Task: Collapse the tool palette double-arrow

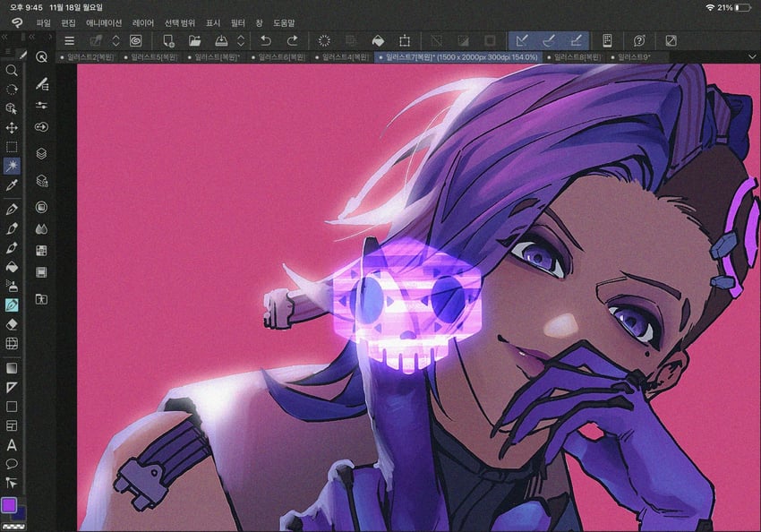Action: tap(4, 37)
